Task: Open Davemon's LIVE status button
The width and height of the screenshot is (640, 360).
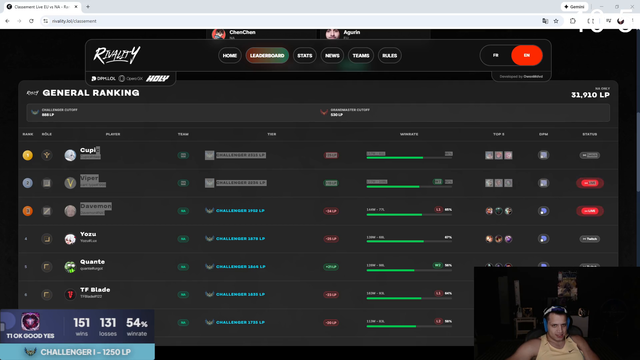Action: click(x=590, y=211)
